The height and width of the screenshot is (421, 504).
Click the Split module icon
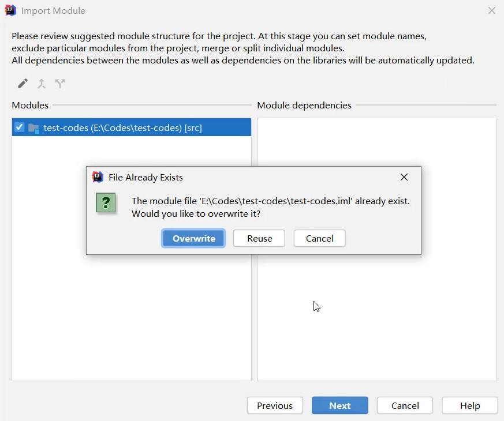pos(60,84)
